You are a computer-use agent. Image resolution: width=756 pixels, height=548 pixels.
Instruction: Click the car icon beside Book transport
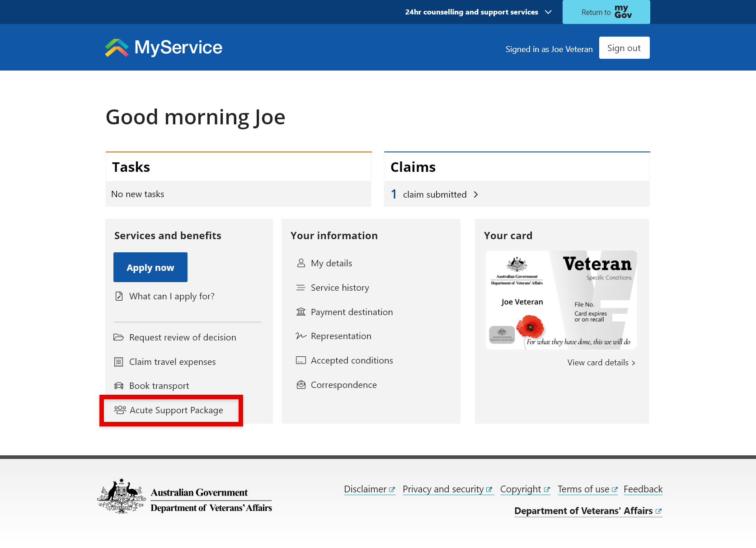(119, 386)
